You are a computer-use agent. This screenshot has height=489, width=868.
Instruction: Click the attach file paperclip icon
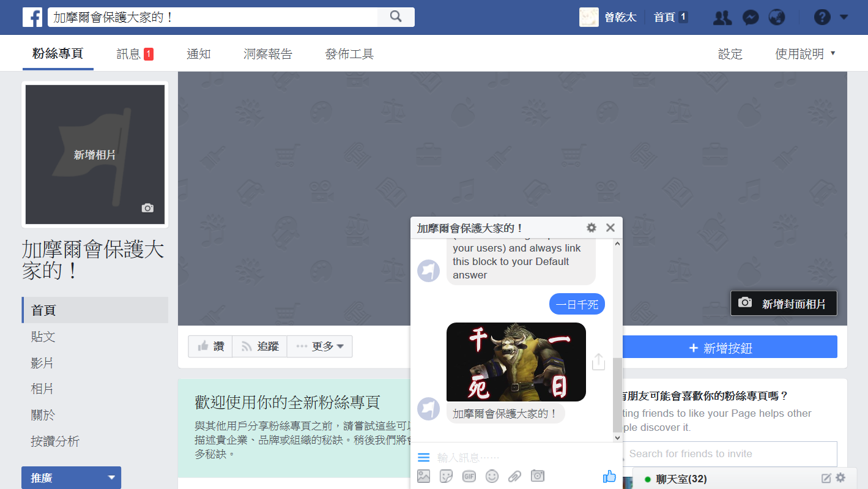click(x=514, y=476)
